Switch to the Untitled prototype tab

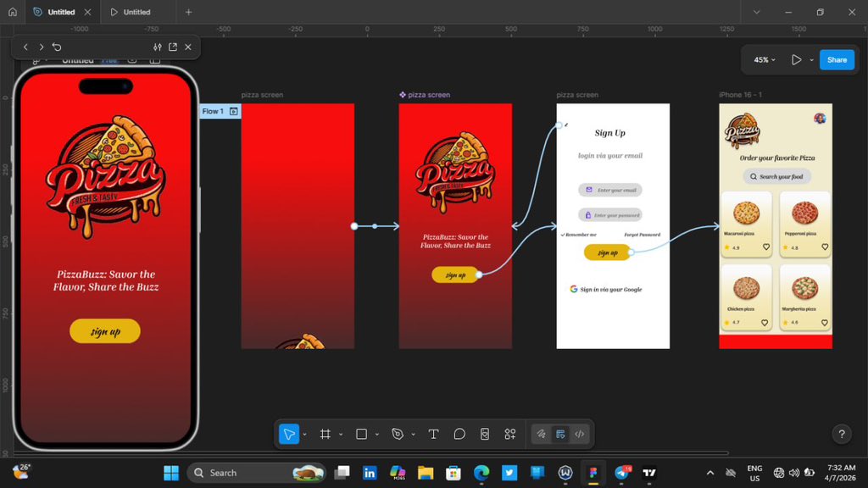(136, 12)
